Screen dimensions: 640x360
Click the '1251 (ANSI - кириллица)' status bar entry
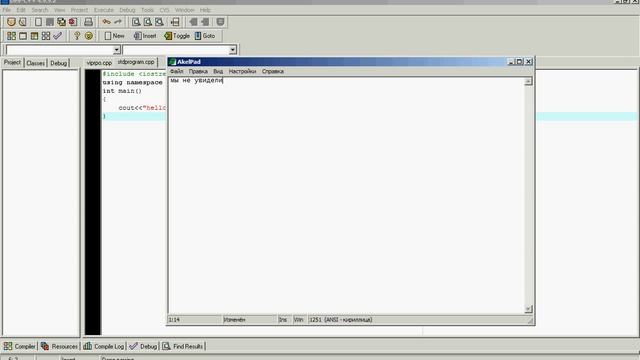341,320
